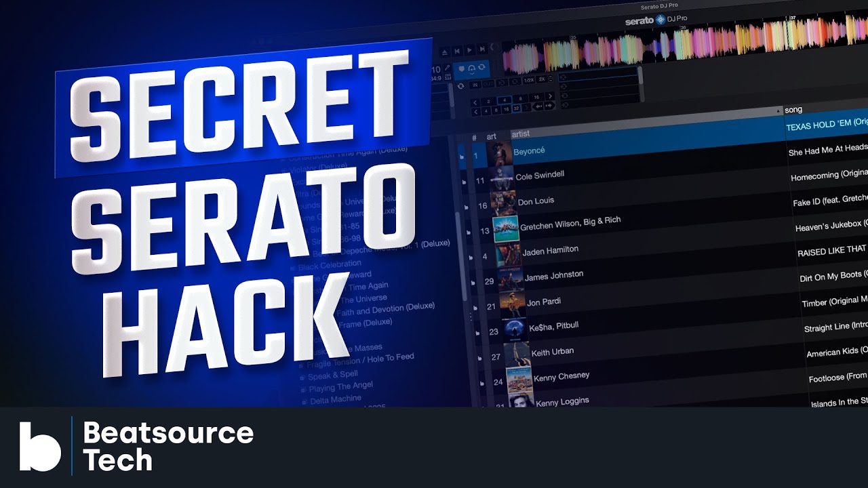Beat jump forward with the right block arrow
This screenshot has width=868, height=488.
click(549, 105)
